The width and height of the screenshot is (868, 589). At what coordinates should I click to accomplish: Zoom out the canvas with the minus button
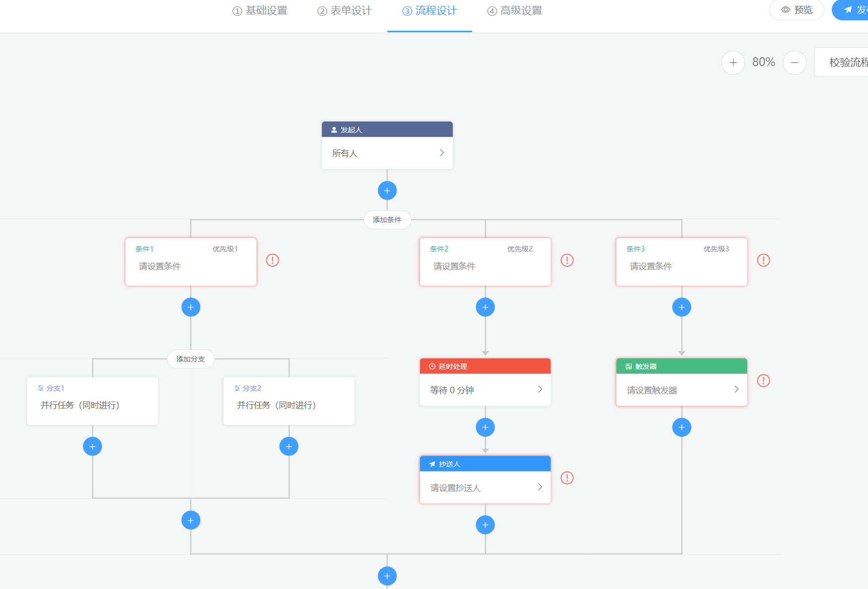click(794, 62)
